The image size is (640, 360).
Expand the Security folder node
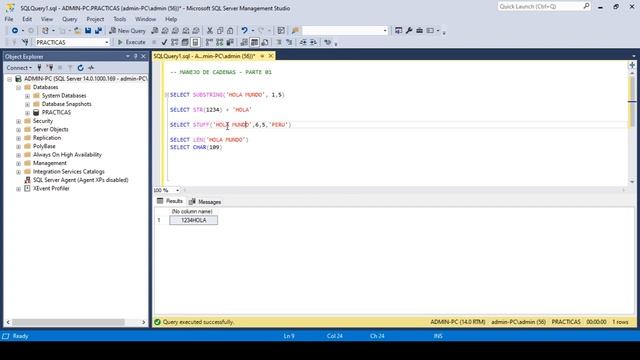(x=18, y=121)
